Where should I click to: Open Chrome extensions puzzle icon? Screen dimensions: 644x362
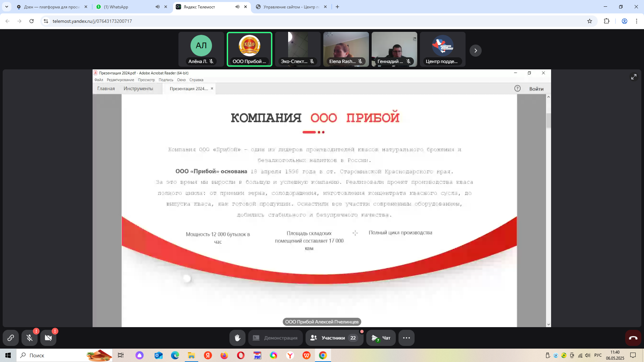606,21
